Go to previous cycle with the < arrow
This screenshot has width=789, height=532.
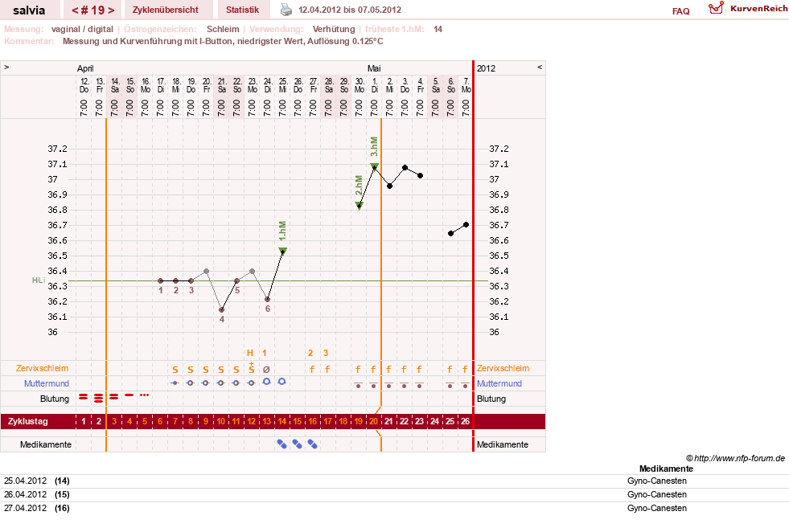click(75, 10)
